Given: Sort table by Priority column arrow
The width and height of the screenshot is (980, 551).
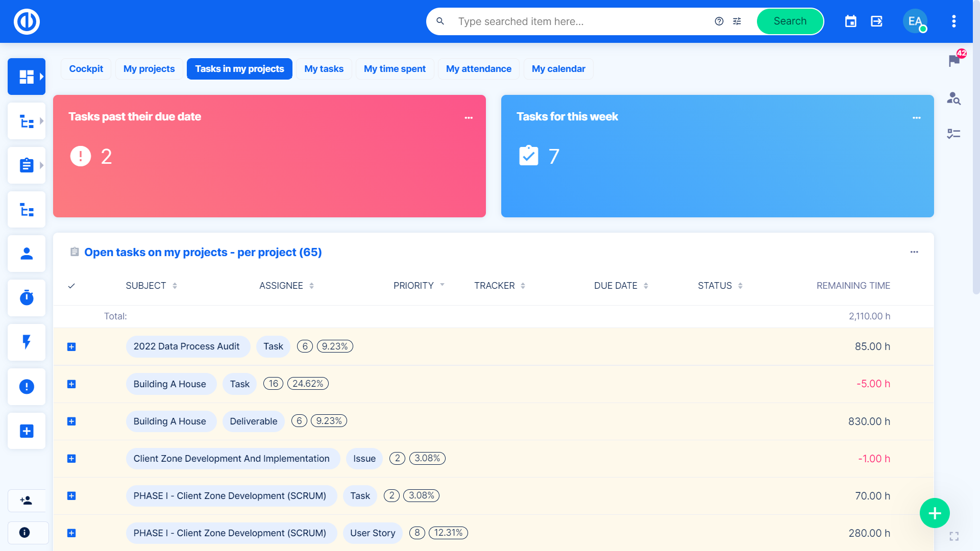Looking at the screenshot, I should click(x=442, y=285).
